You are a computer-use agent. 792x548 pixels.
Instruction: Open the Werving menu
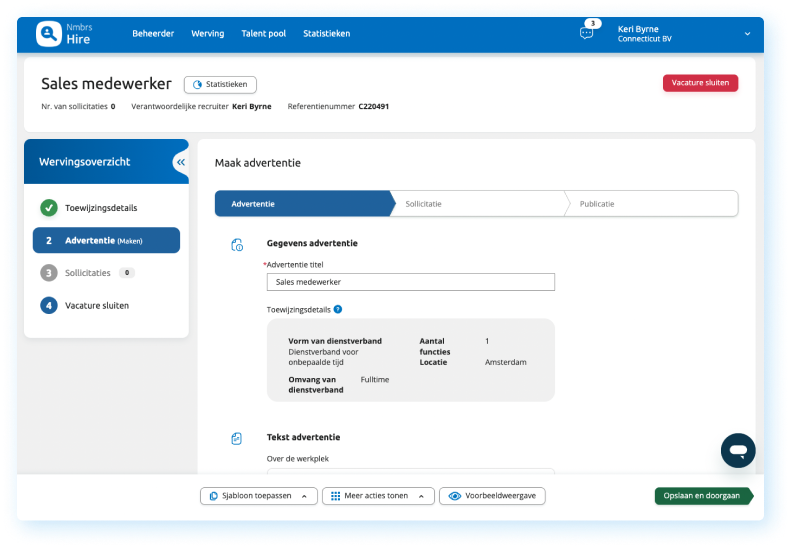(x=208, y=33)
